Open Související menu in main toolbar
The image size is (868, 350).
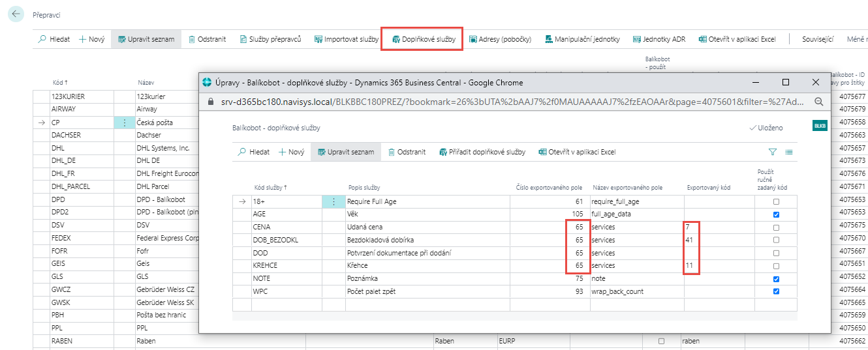817,39
